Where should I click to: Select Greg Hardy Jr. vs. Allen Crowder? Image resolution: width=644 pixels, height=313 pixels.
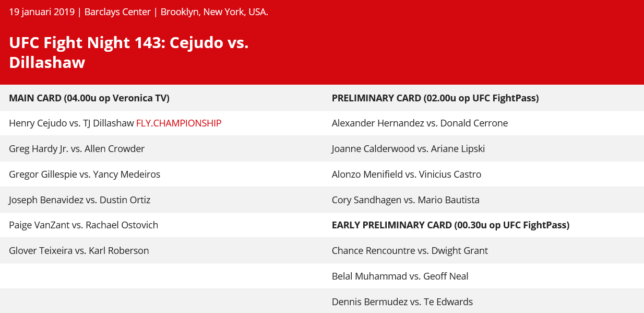[77, 149]
